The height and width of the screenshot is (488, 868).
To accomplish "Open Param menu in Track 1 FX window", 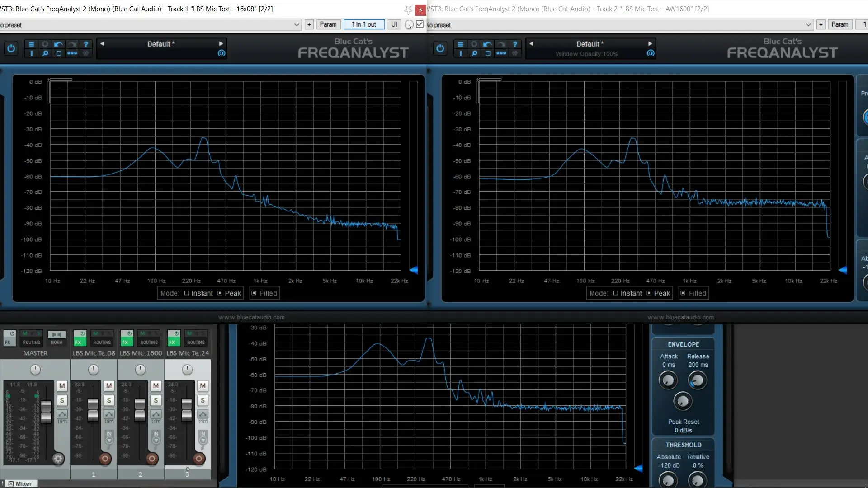I will click(328, 24).
